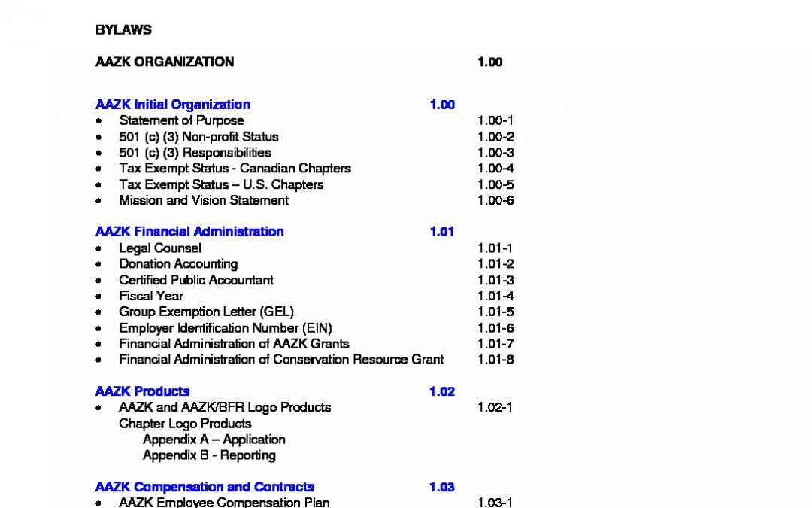Open the AAZK Compensation and Contracts link
The height and width of the screenshot is (508, 812).
pyautogui.click(x=205, y=487)
